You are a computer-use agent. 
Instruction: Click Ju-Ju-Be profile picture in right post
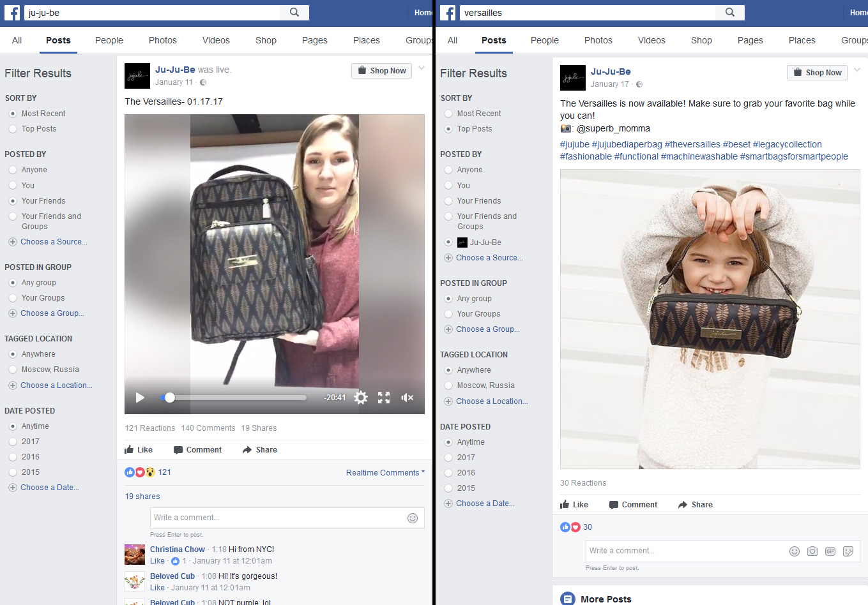[x=573, y=78]
